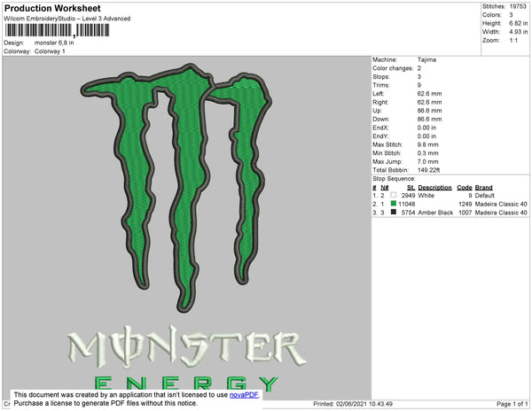Click the 'Production Worksheet' heading
This screenshot has height=411, width=532.
(x=52, y=8)
